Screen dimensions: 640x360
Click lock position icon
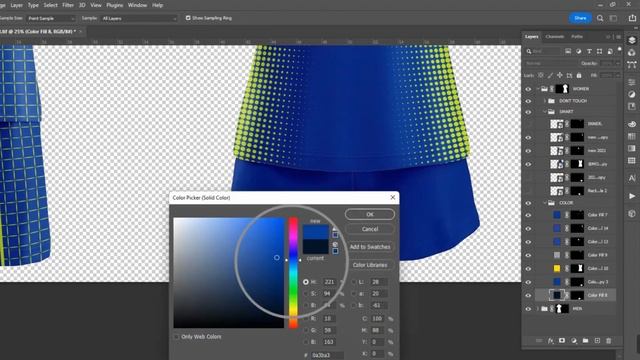coord(560,76)
